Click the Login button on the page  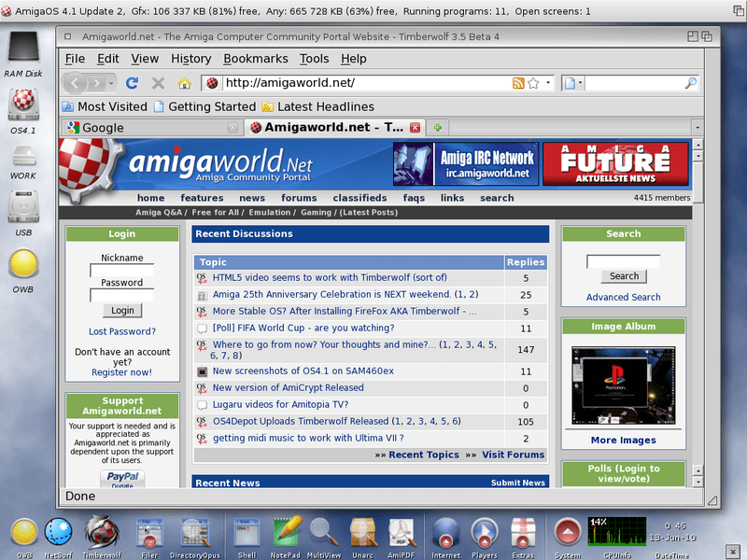coord(122,311)
